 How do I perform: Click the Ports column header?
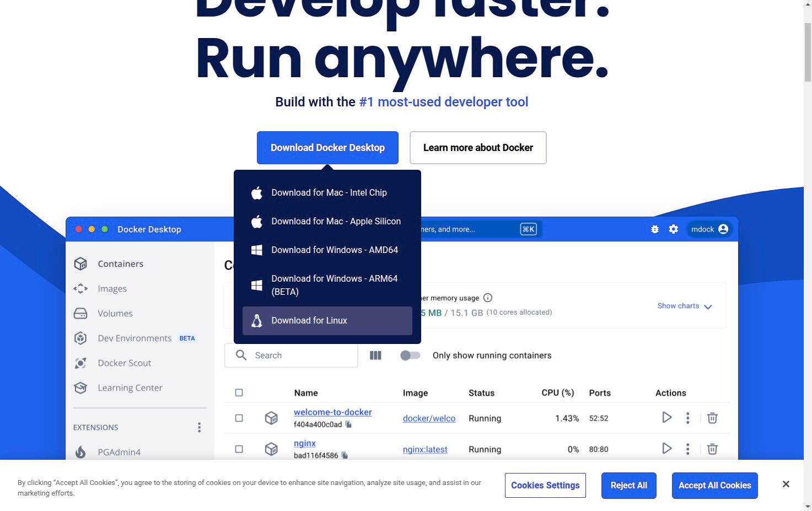click(x=600, y=393)
